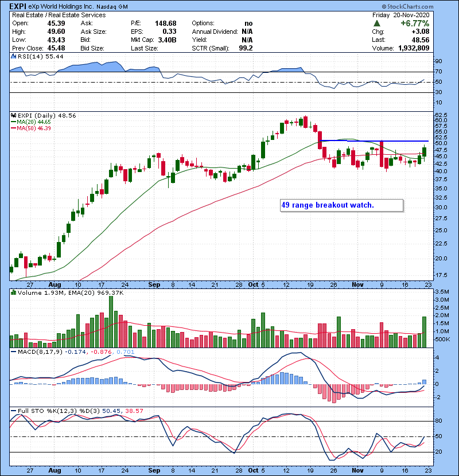459x476 pixels.
Task: Click the EPS value 0.33
Action: pyautogui.click(x=169, y=32)
